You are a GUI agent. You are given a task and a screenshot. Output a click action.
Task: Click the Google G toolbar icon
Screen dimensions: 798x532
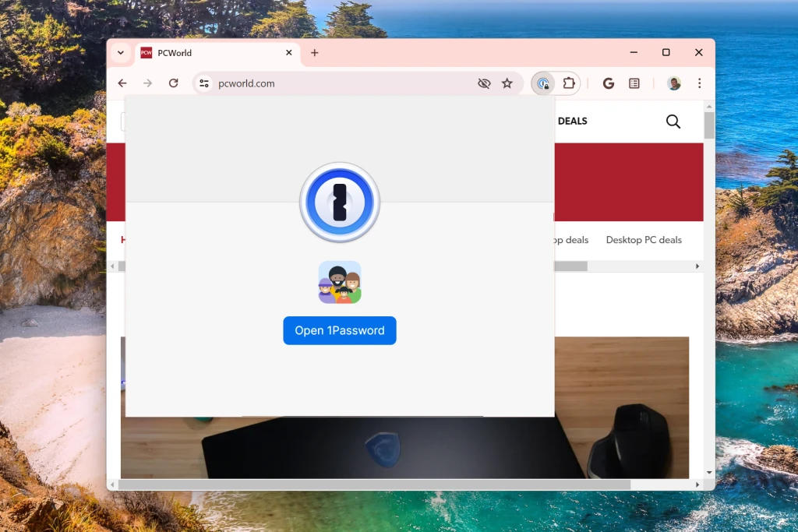(x=609, y=83)
